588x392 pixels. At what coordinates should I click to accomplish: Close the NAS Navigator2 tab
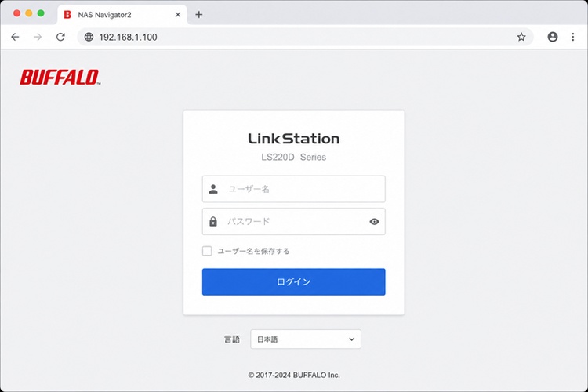[178, 15]
